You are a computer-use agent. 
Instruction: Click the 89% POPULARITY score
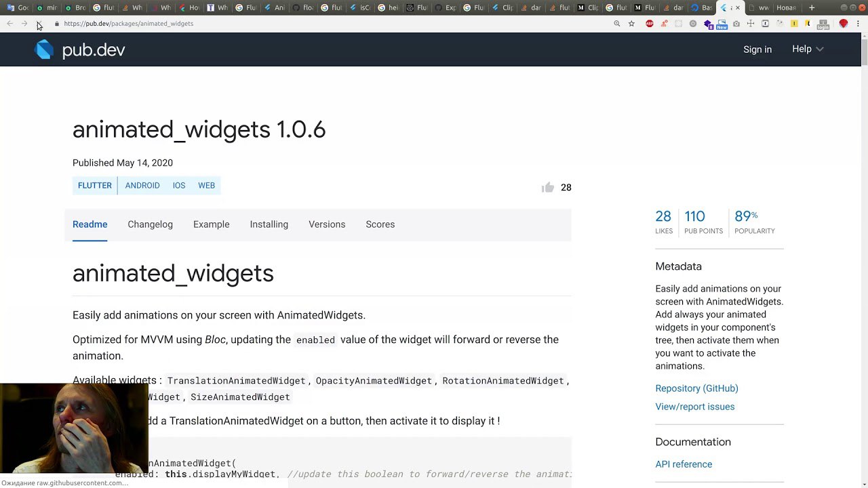pyautogui.click(x=754, y=222)
